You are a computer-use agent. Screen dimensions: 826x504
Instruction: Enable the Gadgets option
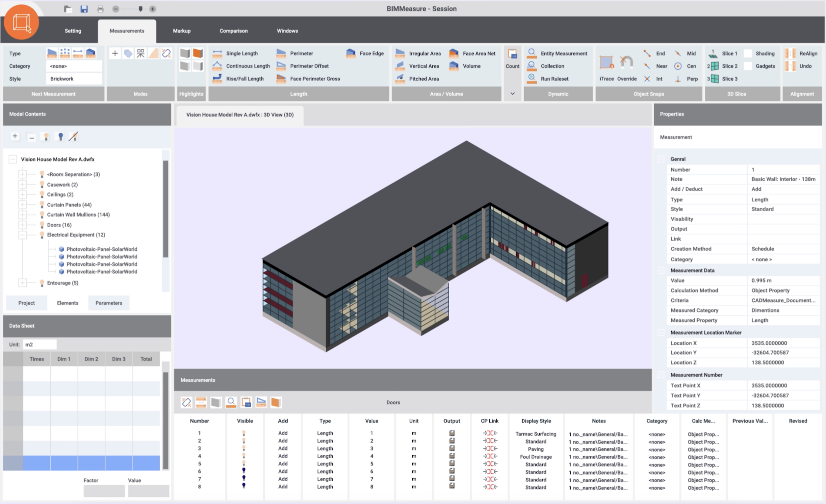pos(748,66)
